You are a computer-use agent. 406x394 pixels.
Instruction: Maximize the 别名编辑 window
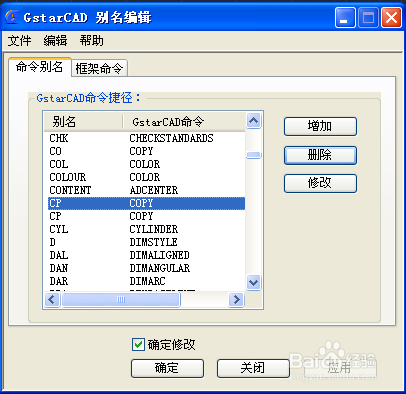[x=368, y=17]
